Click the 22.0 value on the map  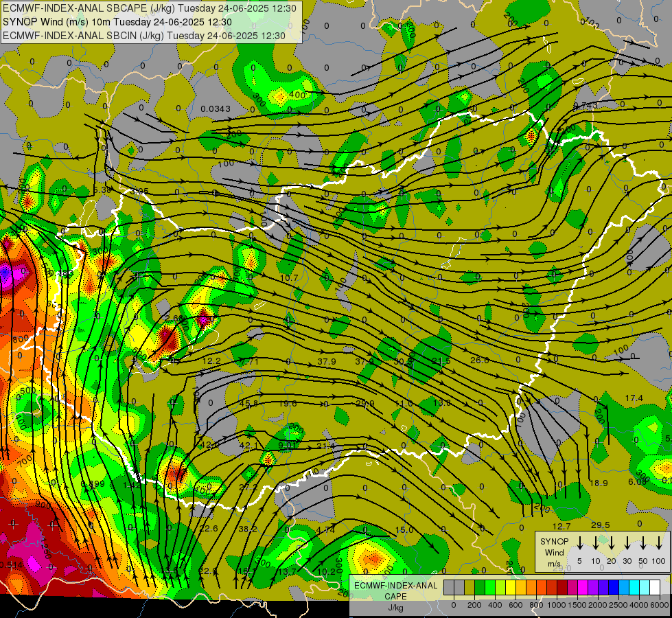coord(208,571)
